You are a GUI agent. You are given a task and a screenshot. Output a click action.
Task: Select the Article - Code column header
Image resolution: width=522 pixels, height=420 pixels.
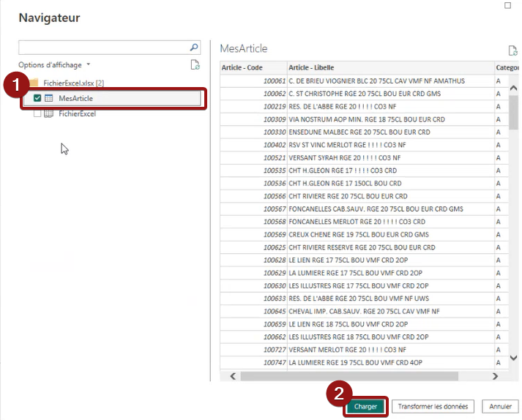pyautogui.click(x=245, y=67)
